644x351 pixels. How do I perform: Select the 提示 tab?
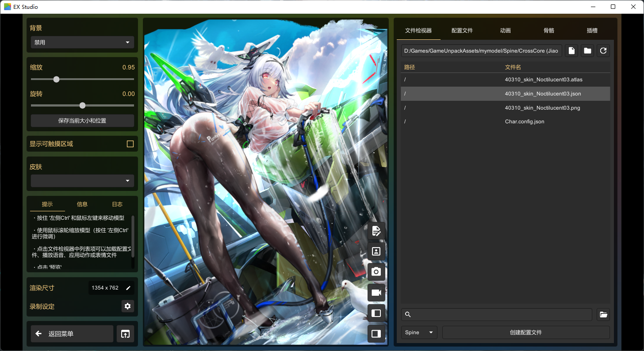[47, 204]
